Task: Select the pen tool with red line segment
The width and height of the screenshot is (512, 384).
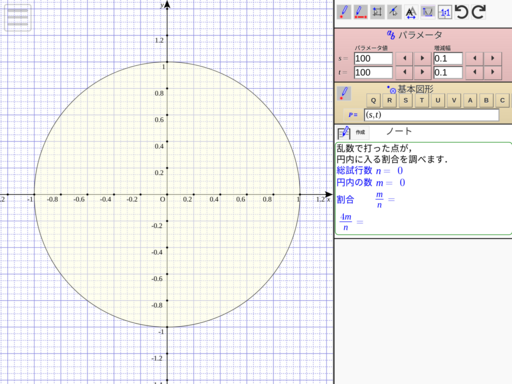Action: coord(360,12)
